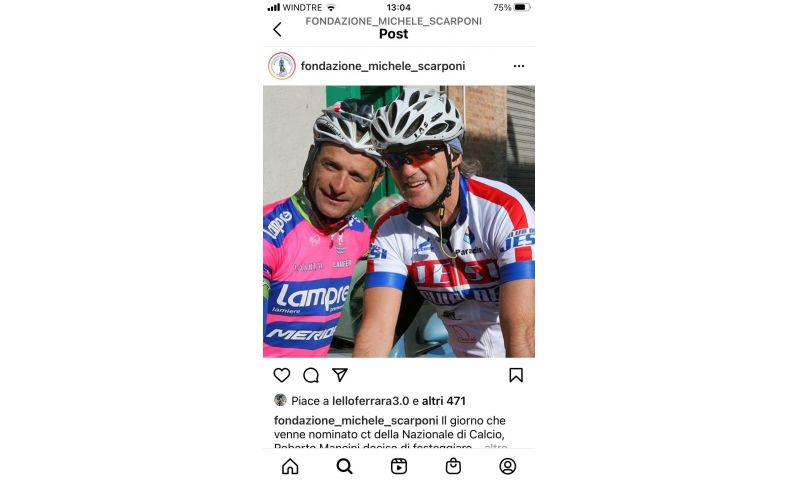Like the post with heart icon
Screen dimensions: 800x484
point(282,375)
